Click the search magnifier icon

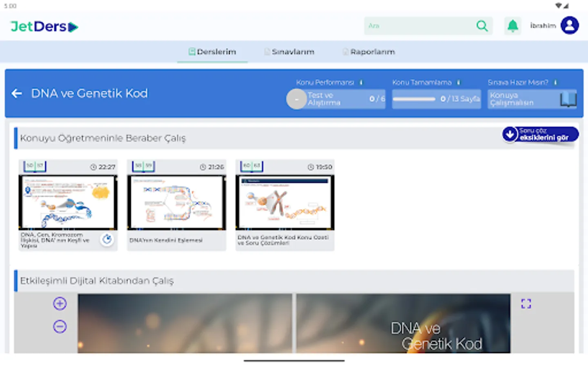[x=482, y=25]
